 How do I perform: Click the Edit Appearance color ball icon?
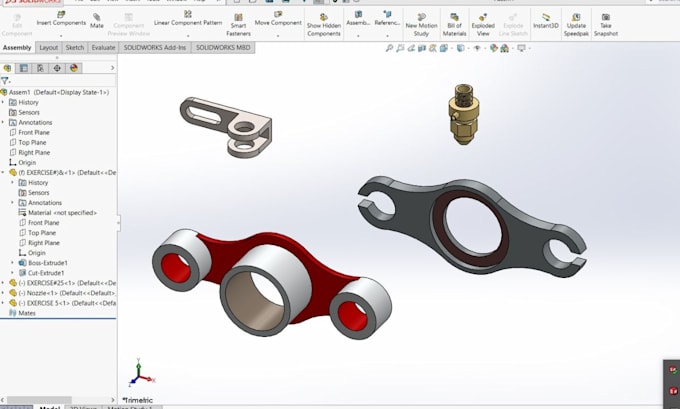494,48
